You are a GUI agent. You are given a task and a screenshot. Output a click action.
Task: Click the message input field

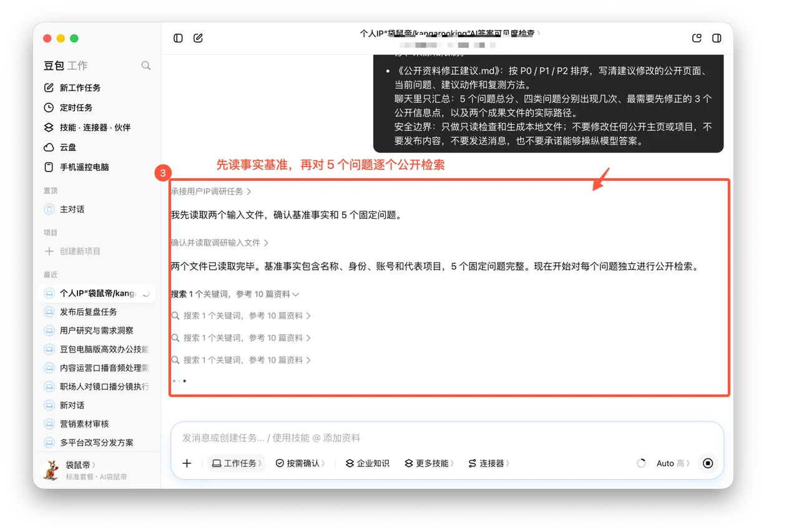tap(447, 438)
